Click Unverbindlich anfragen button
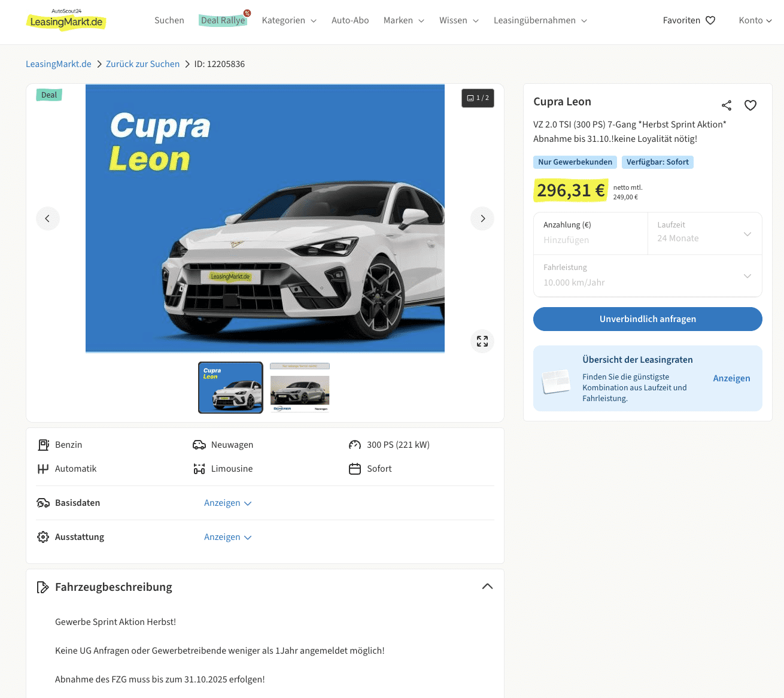The image size is (784, 698). point(648,319)
